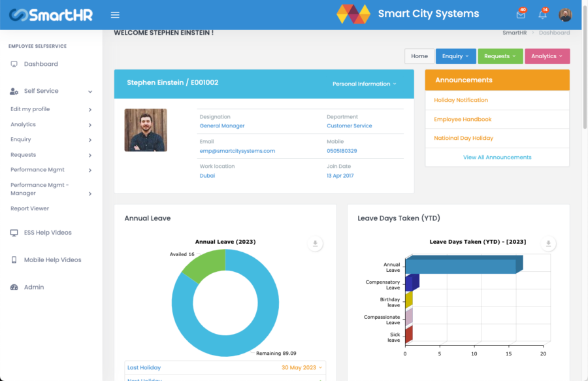Toggle the hamburger menu icon

click(115, 15)
